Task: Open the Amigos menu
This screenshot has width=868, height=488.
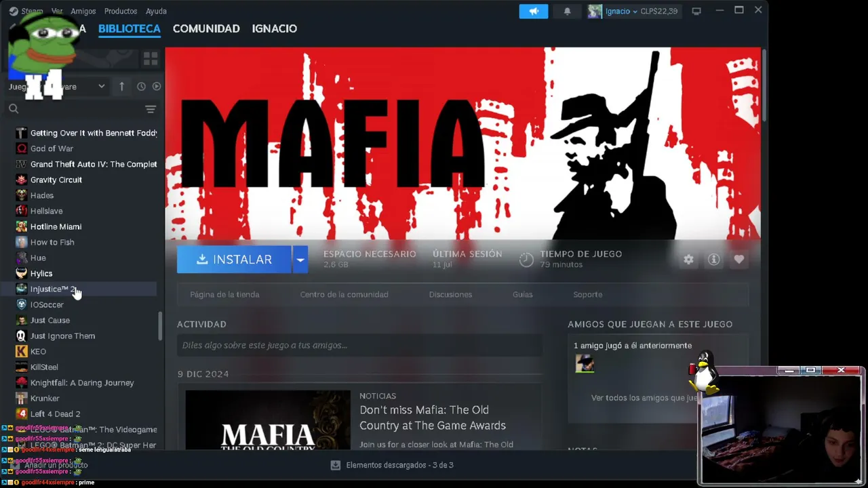Action: pyautogui.click(x=83, y=11)
